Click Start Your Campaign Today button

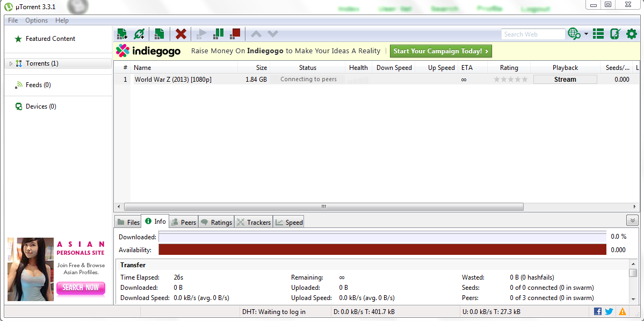point(440,52)
